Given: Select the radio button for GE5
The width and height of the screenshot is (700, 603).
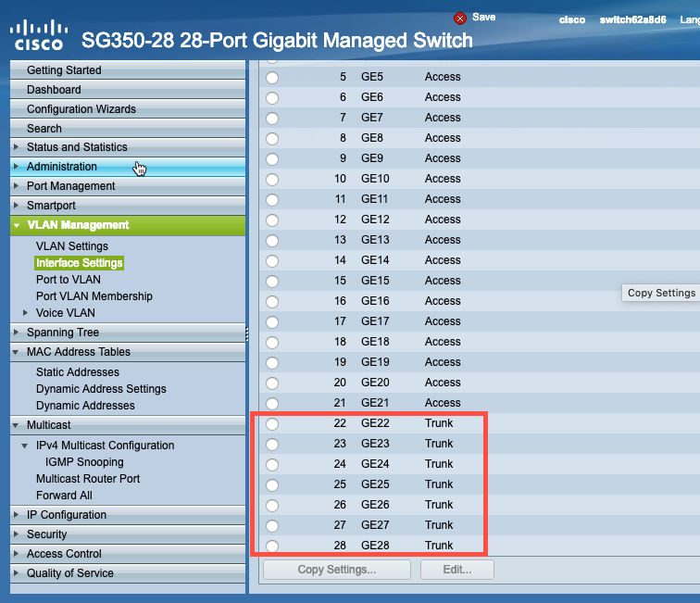Looking at the screenshot, I should [x=272, y=77].
